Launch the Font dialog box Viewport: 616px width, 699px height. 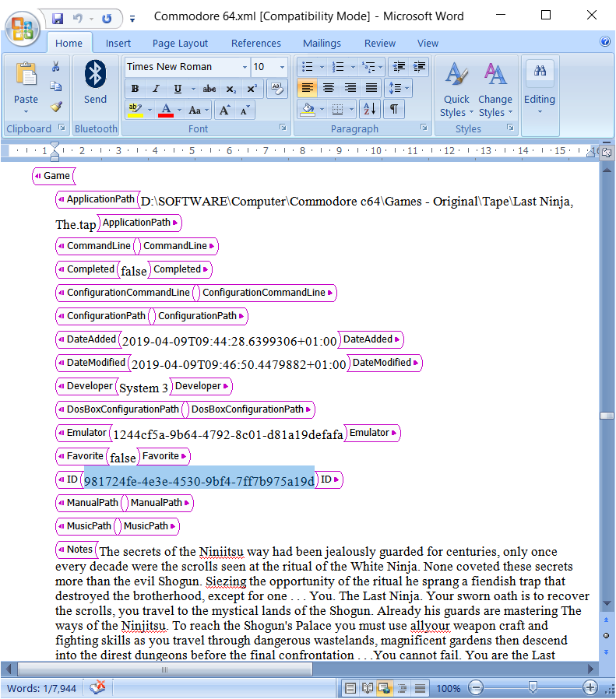[x=283, y=128]
